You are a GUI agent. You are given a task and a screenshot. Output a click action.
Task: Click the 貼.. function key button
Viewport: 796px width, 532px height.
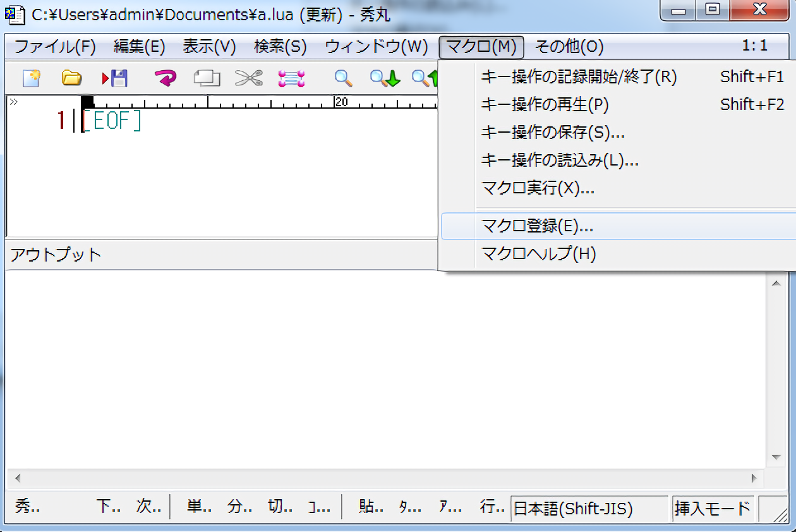370,507
